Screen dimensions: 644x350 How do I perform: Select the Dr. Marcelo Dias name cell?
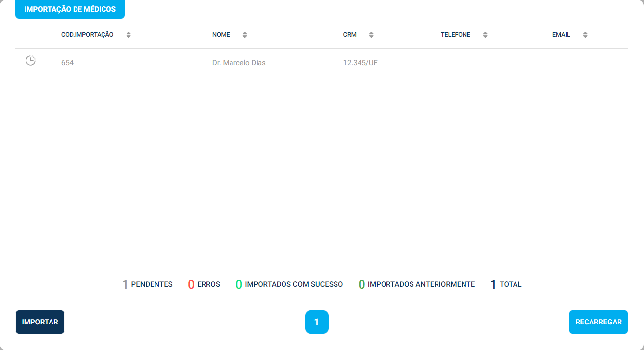point(239,63)
